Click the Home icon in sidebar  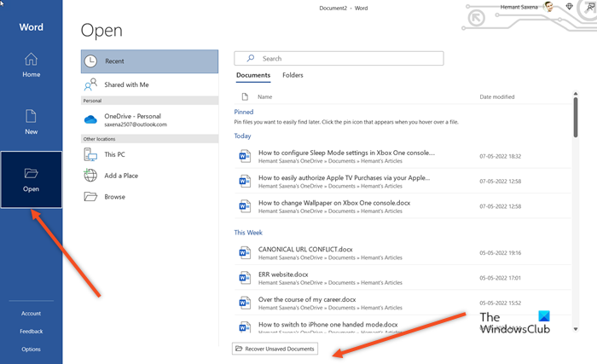(x=31, y=60)
